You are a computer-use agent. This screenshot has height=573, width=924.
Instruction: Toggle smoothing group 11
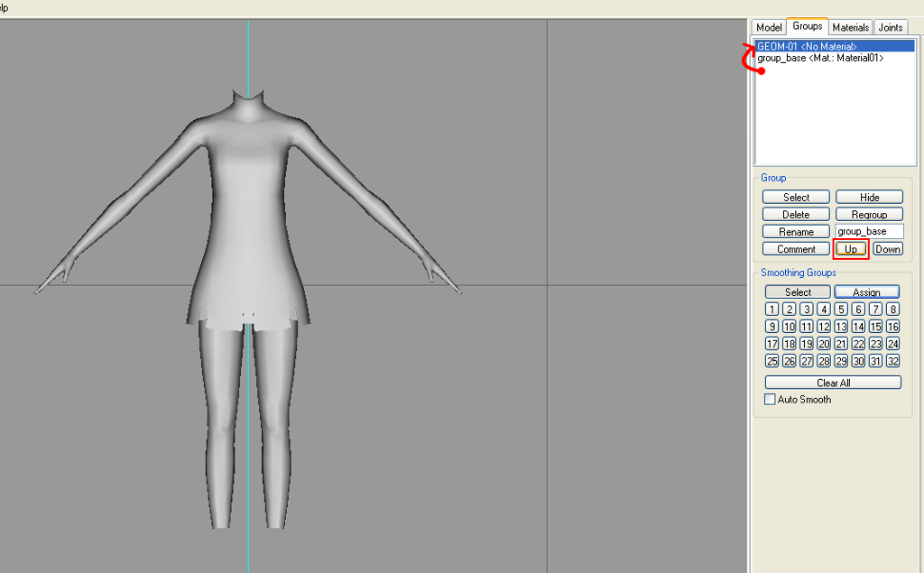click(807, 326)
